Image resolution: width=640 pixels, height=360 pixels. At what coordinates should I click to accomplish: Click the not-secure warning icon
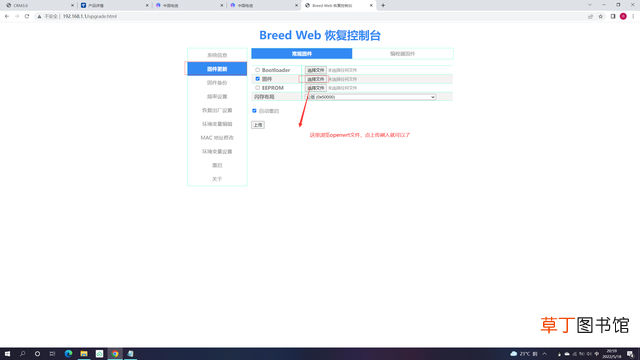click(39, 16)
